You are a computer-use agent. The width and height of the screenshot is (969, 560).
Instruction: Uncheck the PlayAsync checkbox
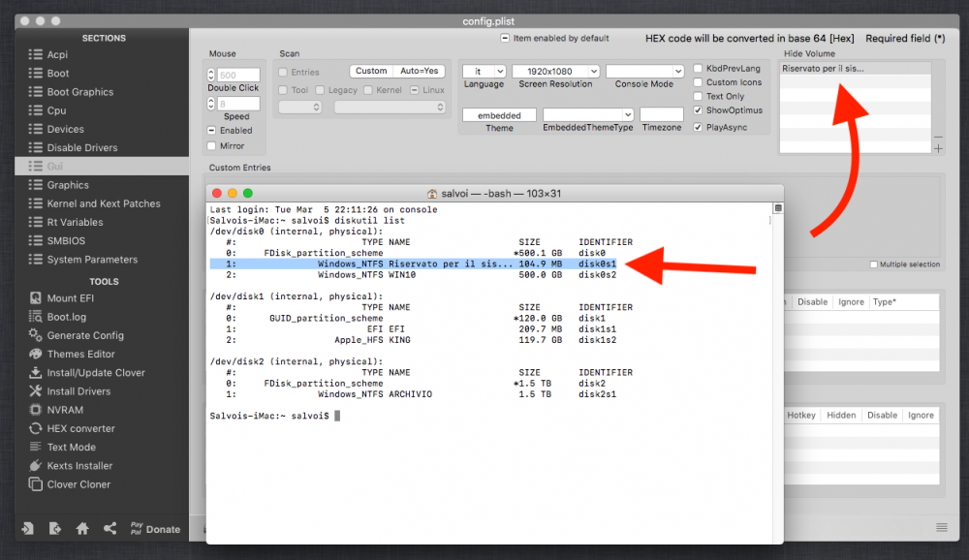coord(698,127)
